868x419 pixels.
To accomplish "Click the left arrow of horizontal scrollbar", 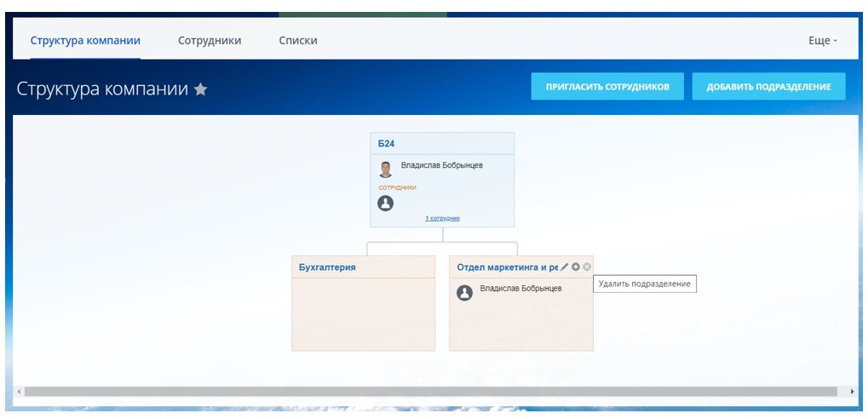I will tap(20, 392).
